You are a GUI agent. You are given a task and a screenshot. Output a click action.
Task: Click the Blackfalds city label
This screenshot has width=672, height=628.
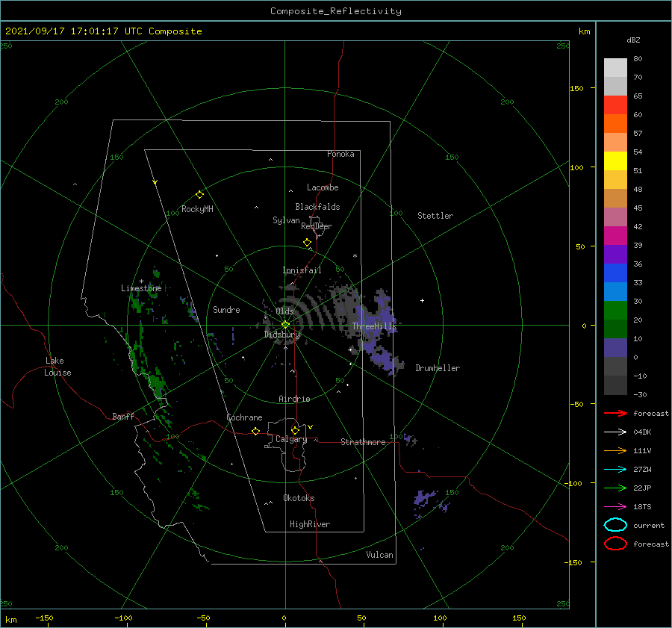[x=317, y=207]
